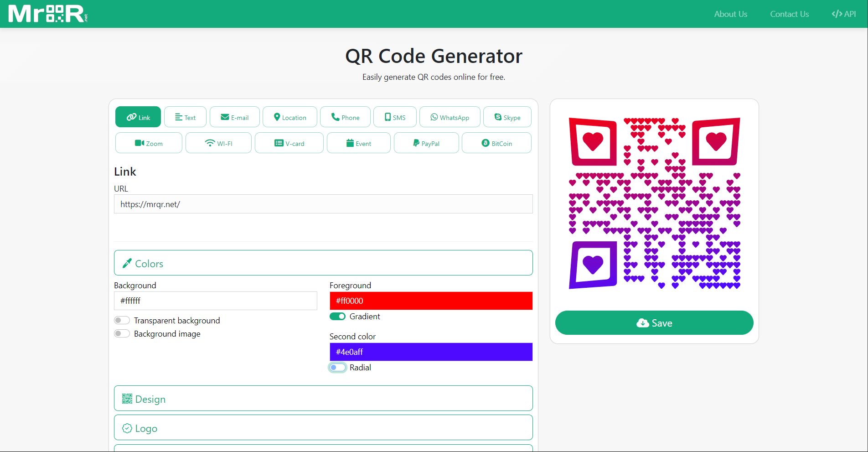Click the SMS mobile phone icon
The width and height of the screenshot is (868, 452).
[387, 117]
